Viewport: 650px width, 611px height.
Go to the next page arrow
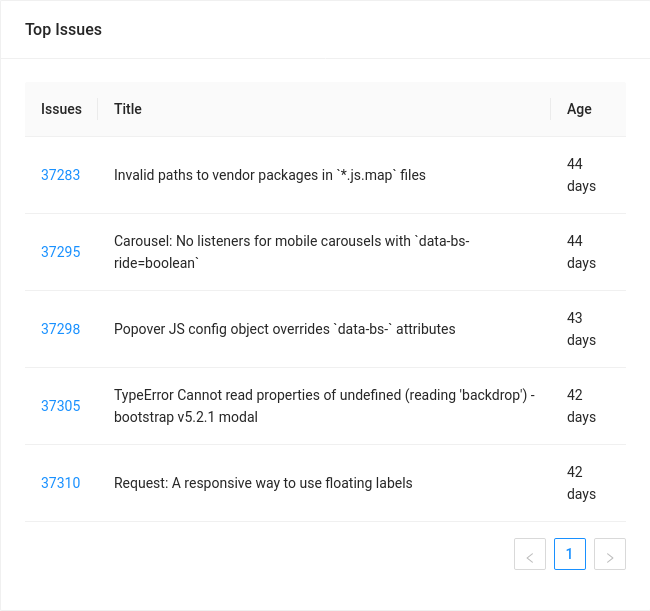tap(610, 555)
